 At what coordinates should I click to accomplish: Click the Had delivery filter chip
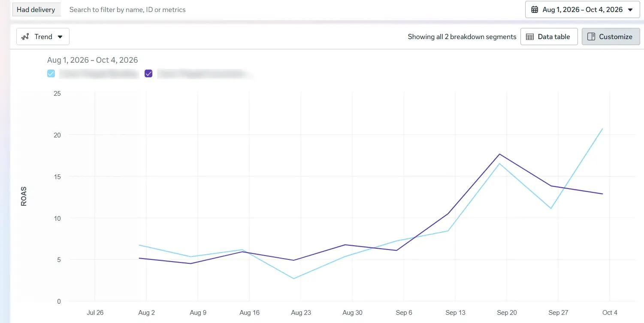point(36,9)
